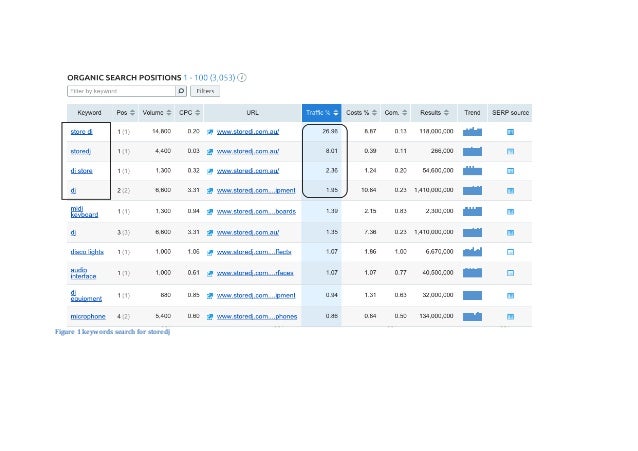Sort table by Volume column header
This screenshot has height=451, width=638.
click(158, 113)
